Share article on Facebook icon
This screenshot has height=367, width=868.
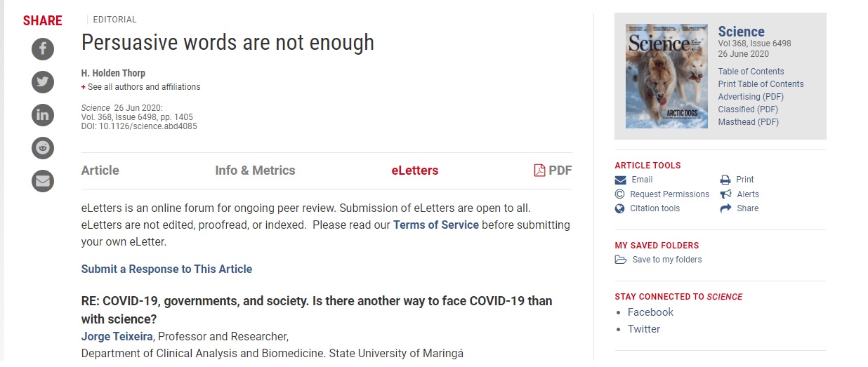[43, 48]
